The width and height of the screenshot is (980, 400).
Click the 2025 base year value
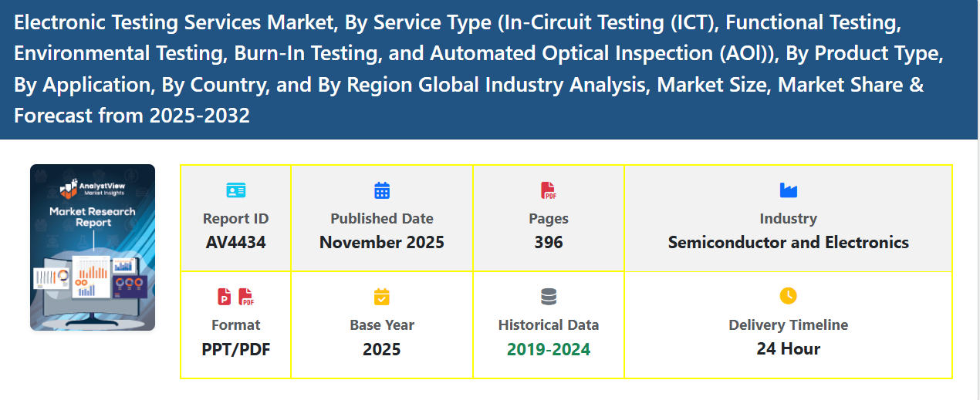click(382, 349)
